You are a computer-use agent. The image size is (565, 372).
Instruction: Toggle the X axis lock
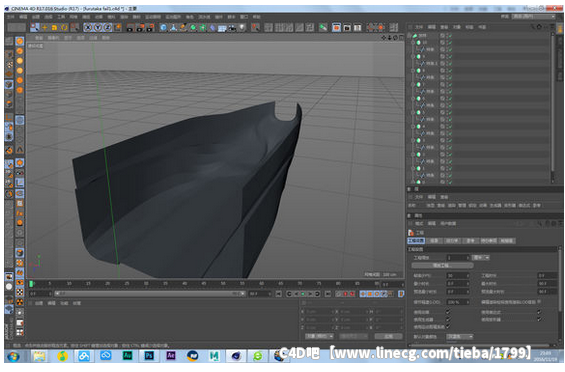click(88, 27)
